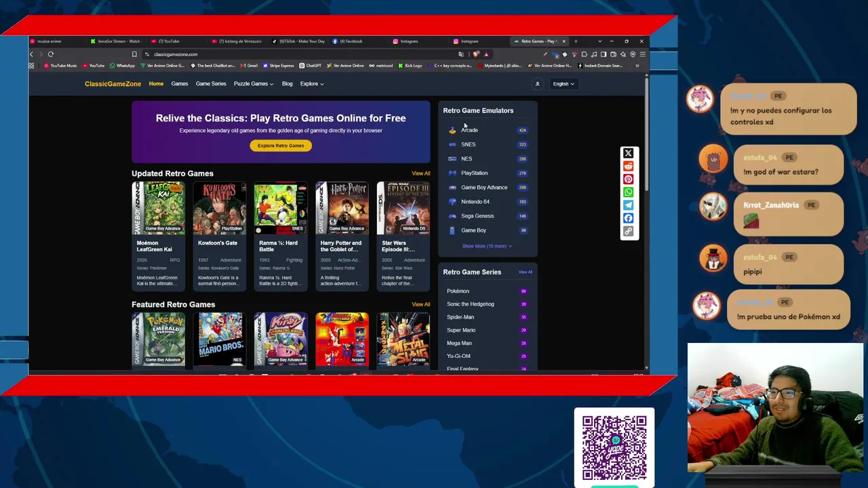Click View All for Featured Retro Games
The image size is (868, 488).
pyautogui.click(x=420, y=304)
